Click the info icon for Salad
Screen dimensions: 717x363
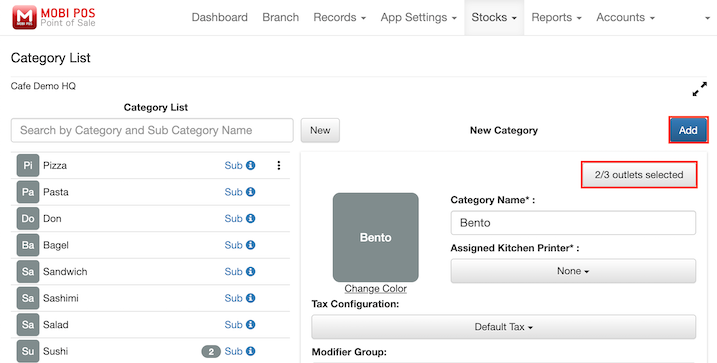(251, 325)
